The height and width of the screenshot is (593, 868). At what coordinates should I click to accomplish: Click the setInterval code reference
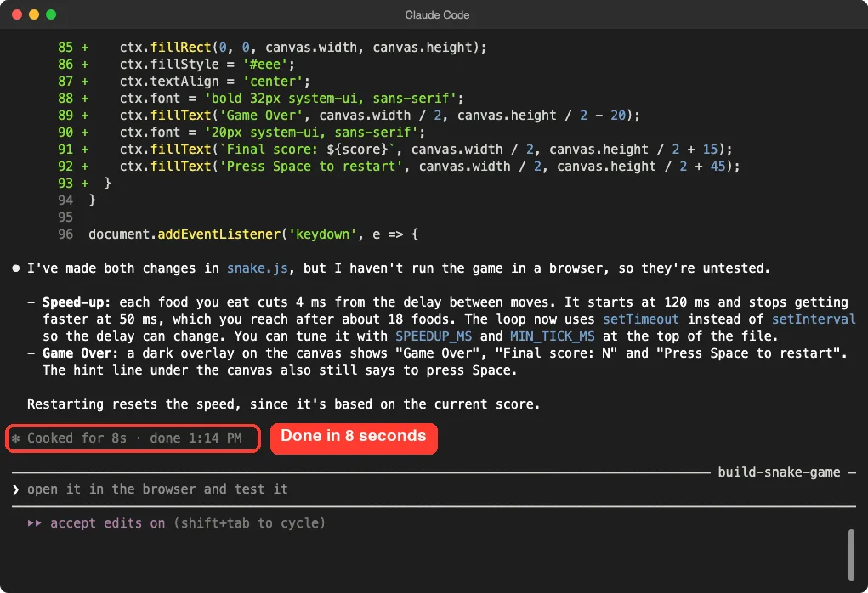point(814,319)
